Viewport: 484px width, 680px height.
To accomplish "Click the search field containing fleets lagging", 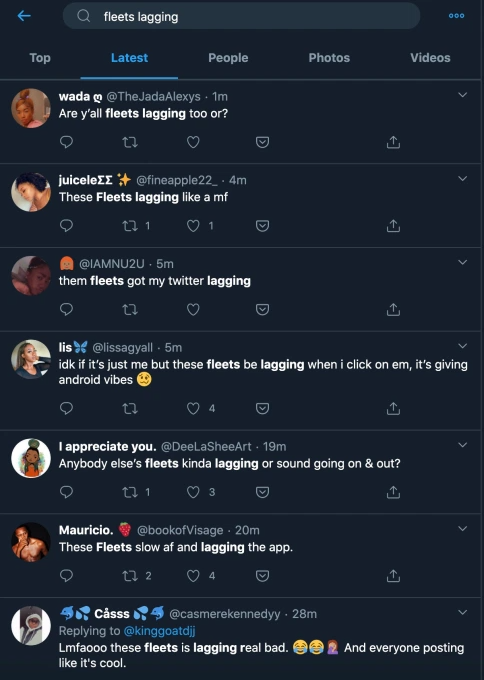I will (241, 16).
